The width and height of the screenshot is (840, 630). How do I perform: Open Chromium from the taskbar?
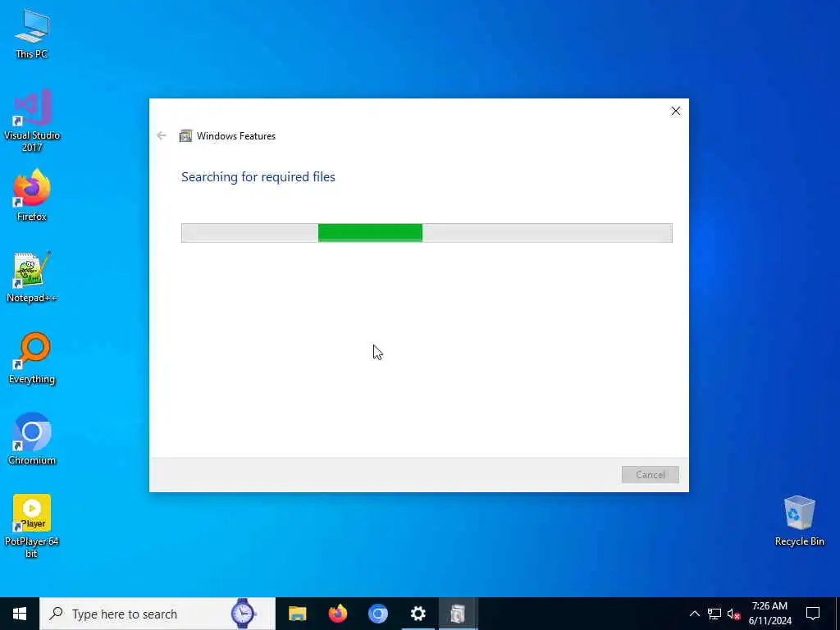[377, 614]
